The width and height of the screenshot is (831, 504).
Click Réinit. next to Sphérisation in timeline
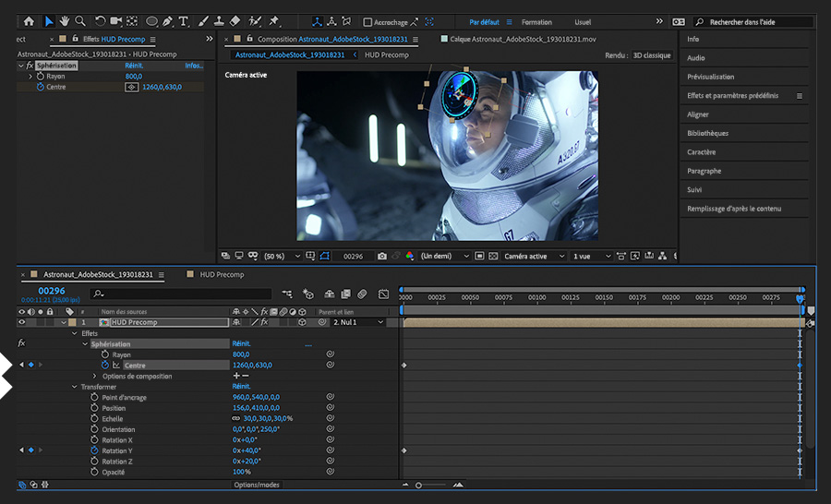coord(241,343)
